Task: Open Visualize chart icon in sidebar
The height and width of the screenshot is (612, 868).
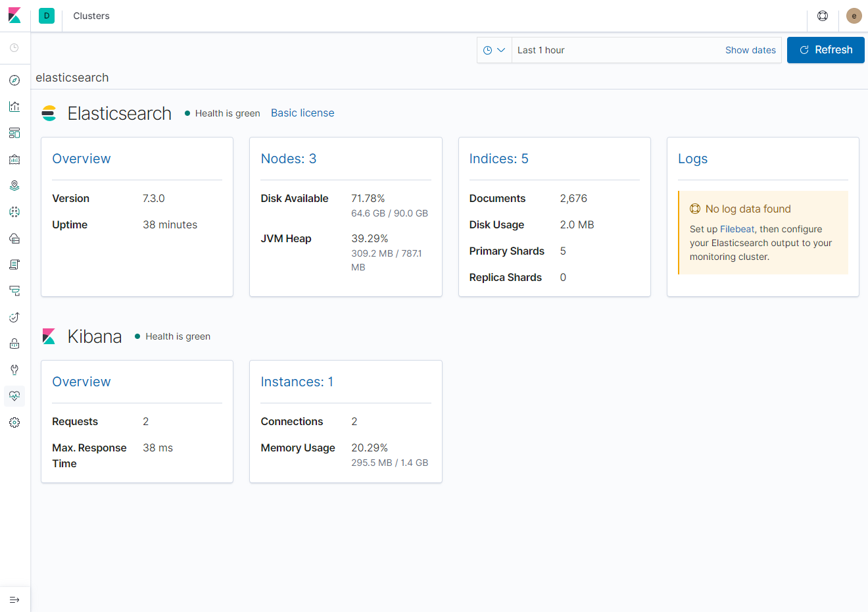Action: coord(14,107)
